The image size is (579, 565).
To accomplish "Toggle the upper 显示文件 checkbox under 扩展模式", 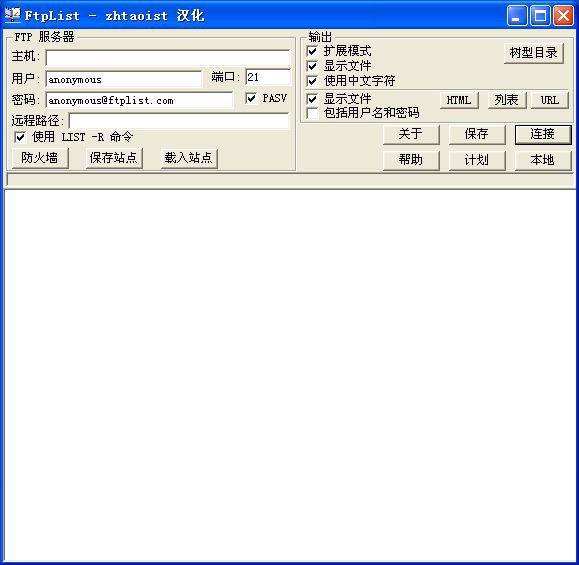I will tap(312, 66).
